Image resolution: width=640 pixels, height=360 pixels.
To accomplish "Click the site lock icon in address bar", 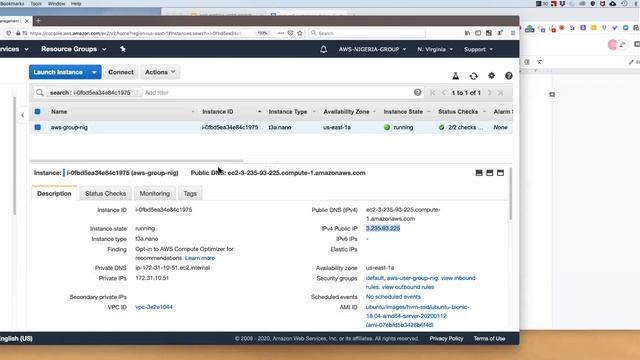I will (x=18, y=33).
